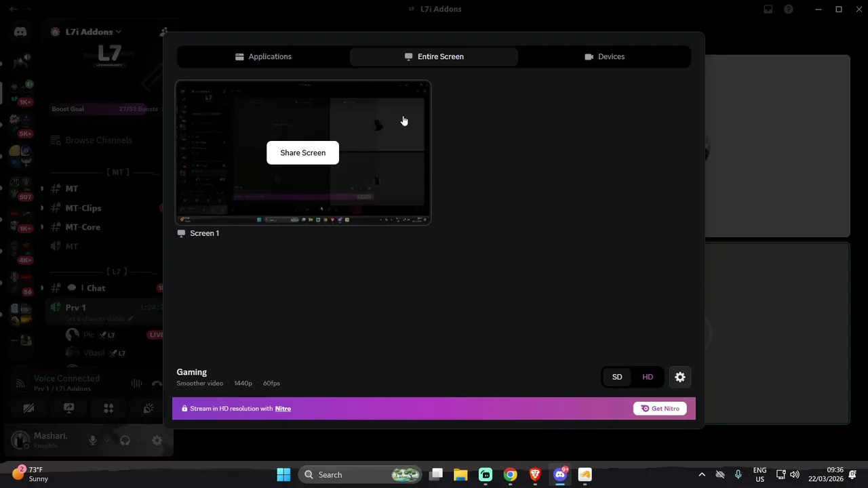This screenshot has width=868, height=488.
Task: Select the Screen 1 preview thumbnail
Action: (x=303, y=152)
